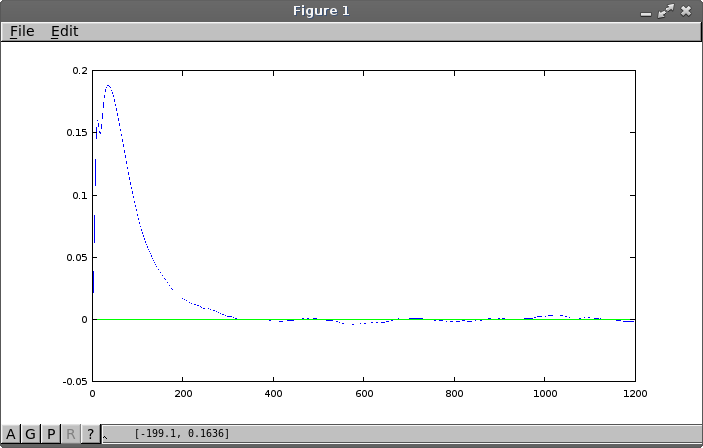
Task: Click the x-axis label 200
Action: click(x=183, y=394)
